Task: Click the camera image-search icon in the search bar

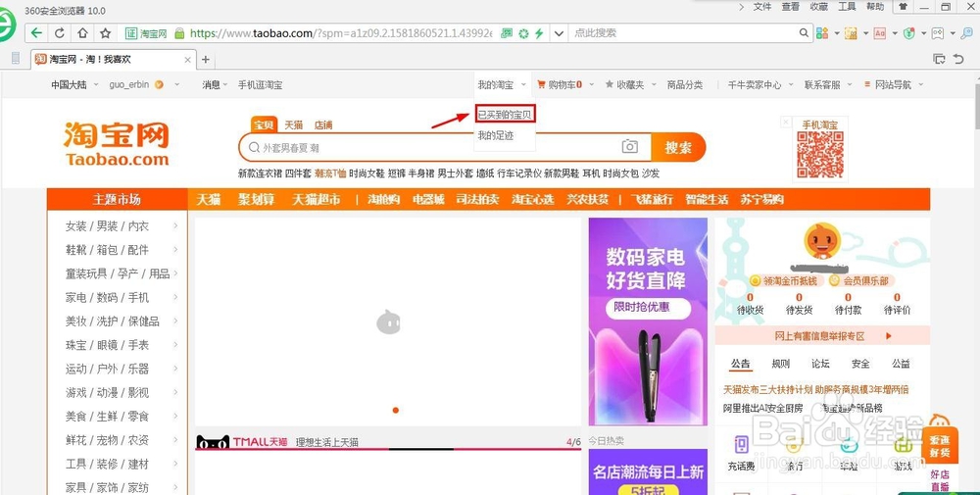Action: point(630,146)
